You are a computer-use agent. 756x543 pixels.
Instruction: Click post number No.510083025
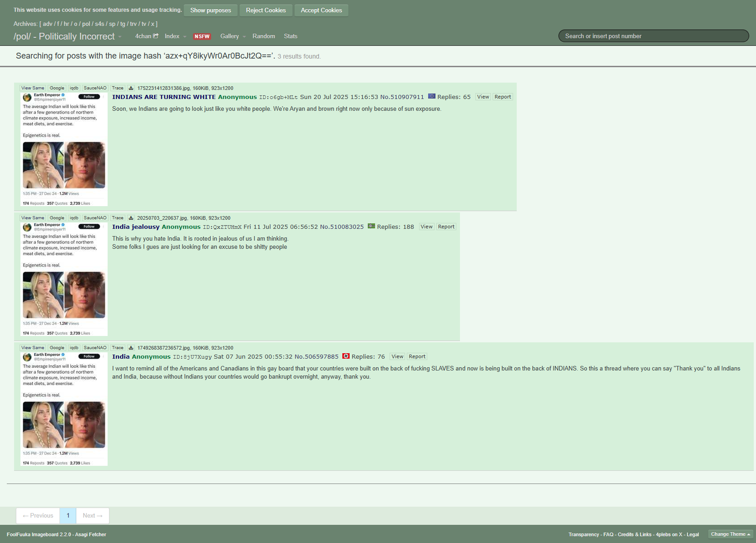(x=342, y=227)
